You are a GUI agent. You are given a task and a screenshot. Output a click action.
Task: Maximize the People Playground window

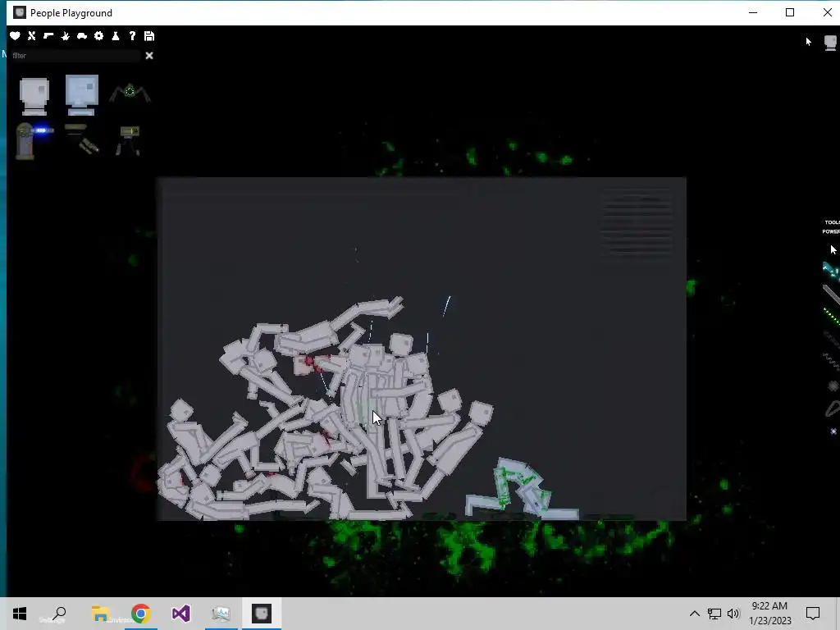[790, 12]
